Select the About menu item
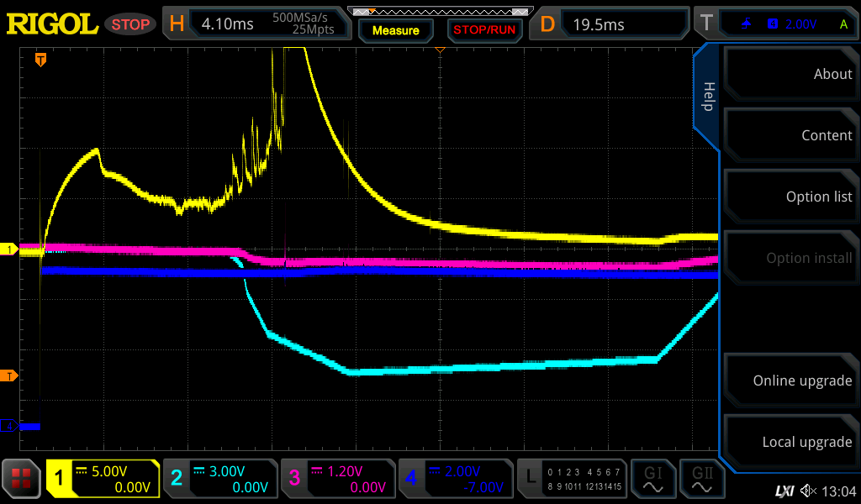 (790, 74)
